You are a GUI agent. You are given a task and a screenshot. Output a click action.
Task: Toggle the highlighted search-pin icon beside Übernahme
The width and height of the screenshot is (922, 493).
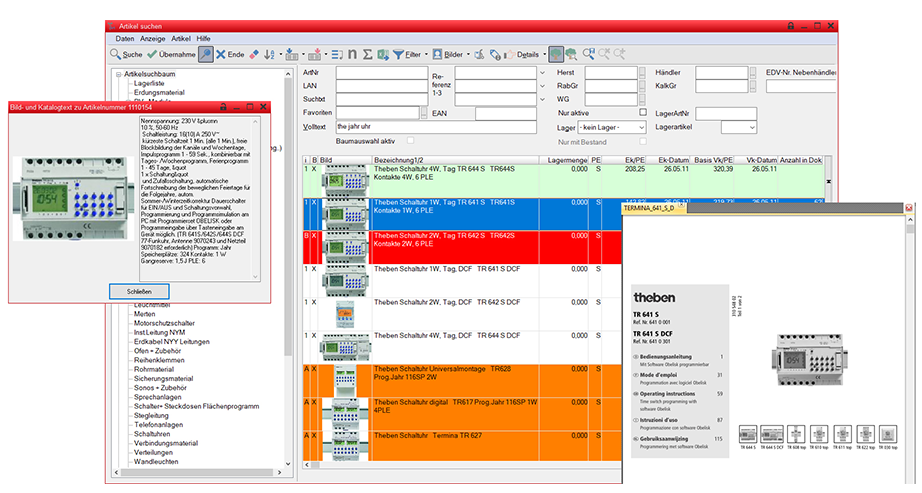[206, 55]
